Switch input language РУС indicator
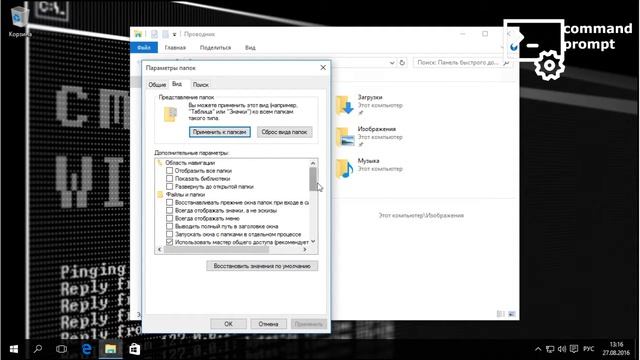640x360 pixels. tap(589, 349)
